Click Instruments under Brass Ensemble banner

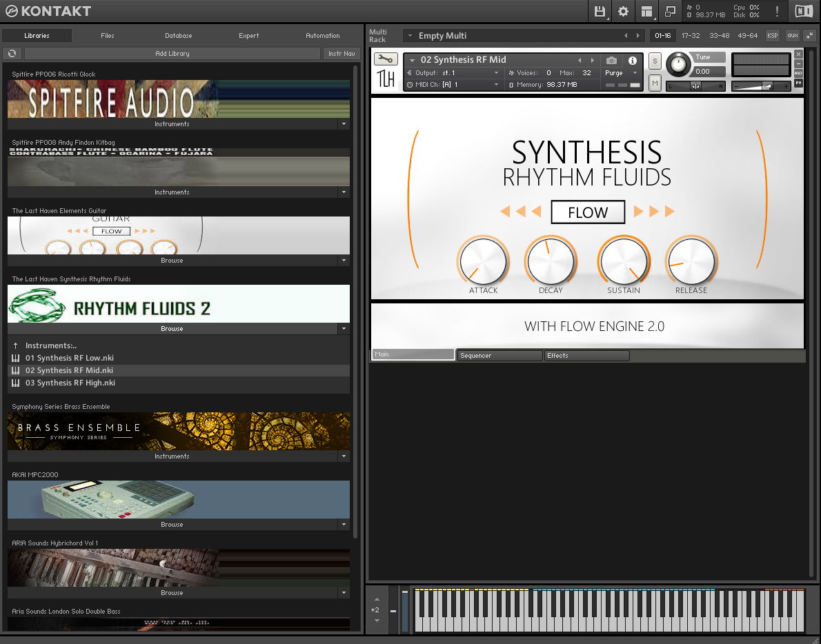click(x=172, y=456)
